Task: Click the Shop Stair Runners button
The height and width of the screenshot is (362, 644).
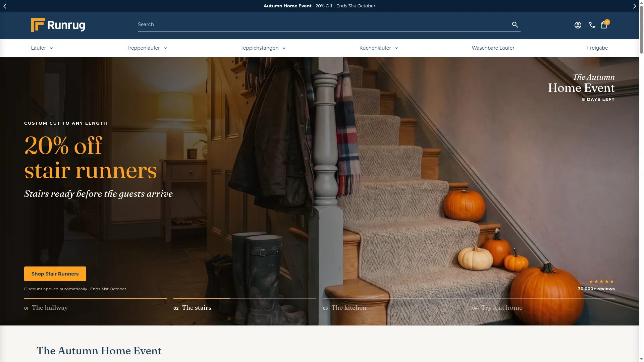Action: click(55, 274)
